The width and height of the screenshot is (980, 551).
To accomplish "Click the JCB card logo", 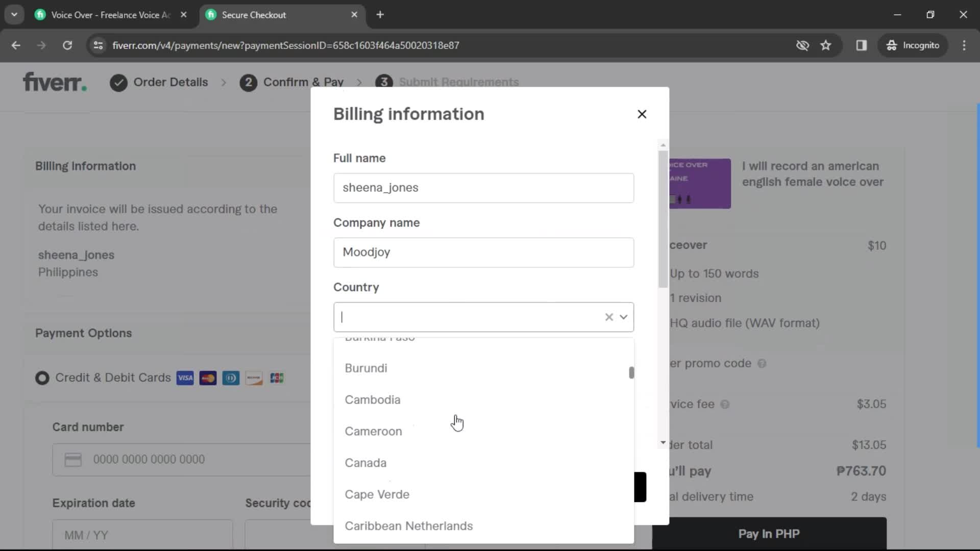I will click(277, 378).
